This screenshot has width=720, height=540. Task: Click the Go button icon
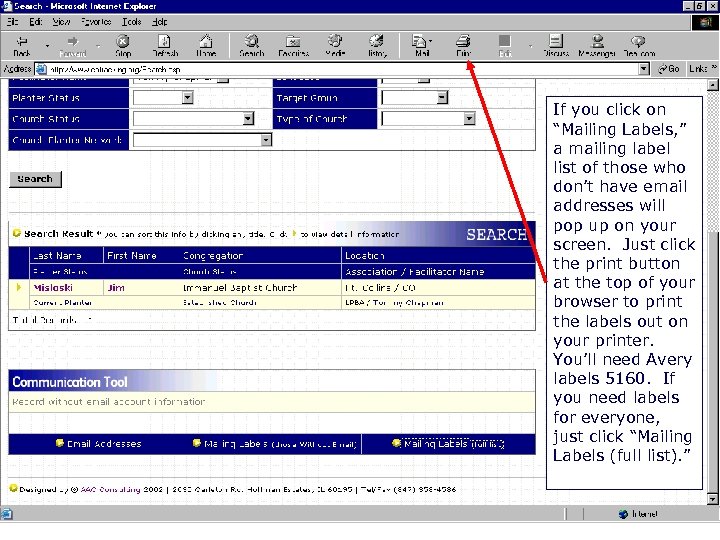click(x=669, y=69)
